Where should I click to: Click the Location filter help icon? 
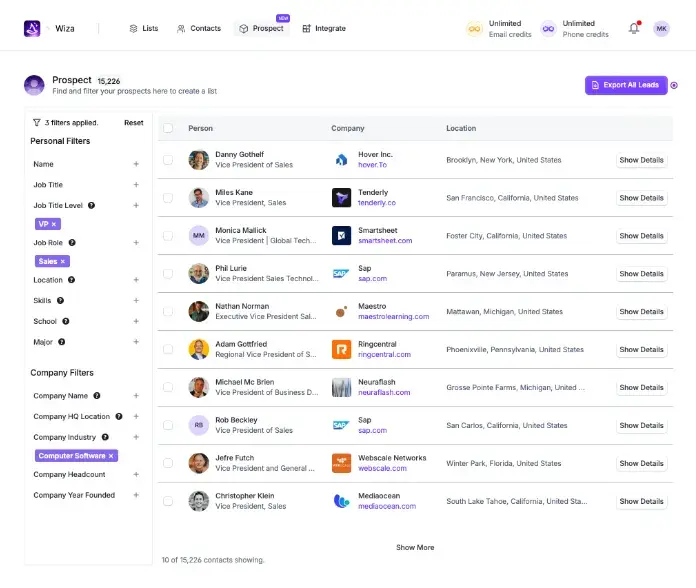(x=71, y=280)
